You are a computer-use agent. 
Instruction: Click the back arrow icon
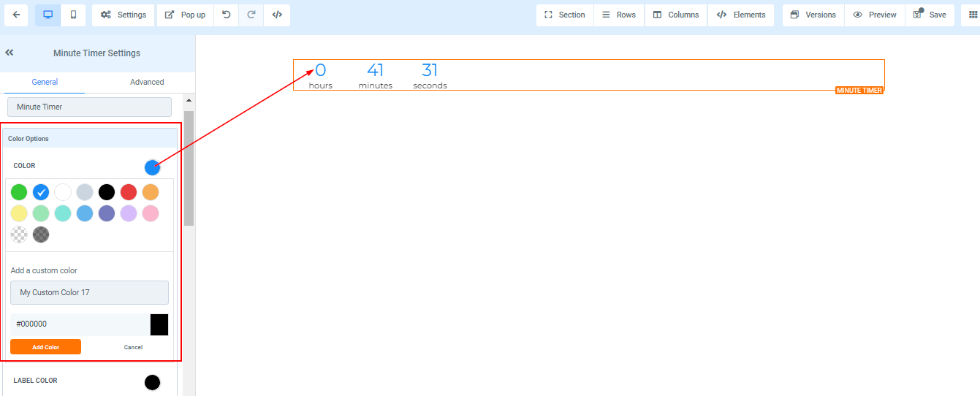point(16,15)
